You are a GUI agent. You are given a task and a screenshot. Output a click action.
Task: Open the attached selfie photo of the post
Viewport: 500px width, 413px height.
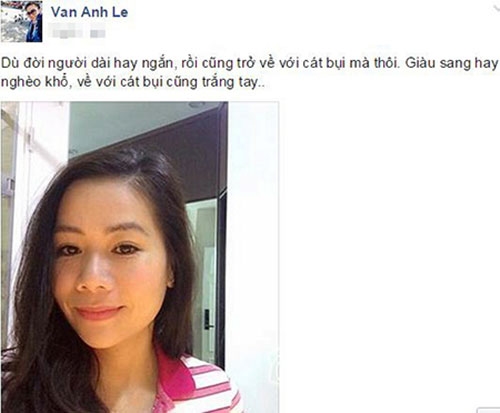tap(140, 257)
